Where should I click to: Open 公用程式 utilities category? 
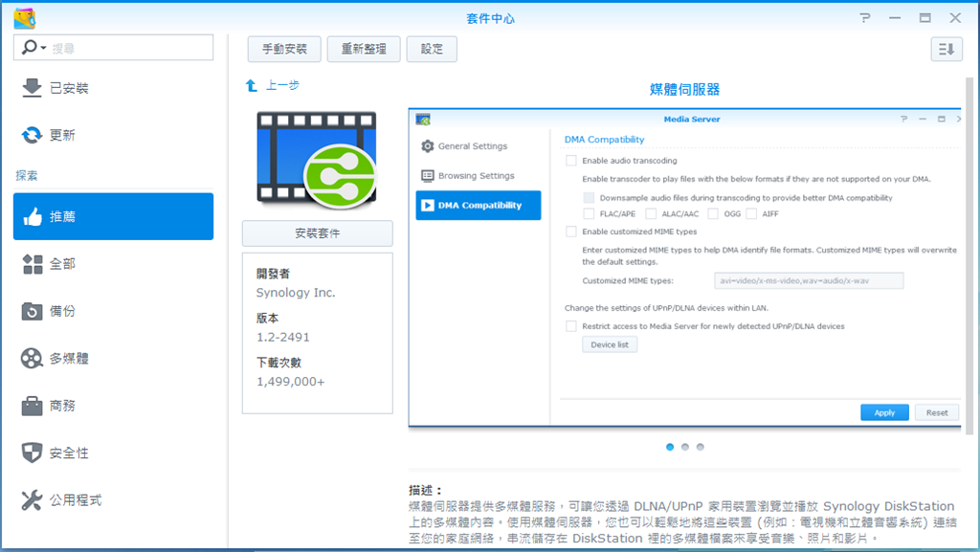click(113, 500)
